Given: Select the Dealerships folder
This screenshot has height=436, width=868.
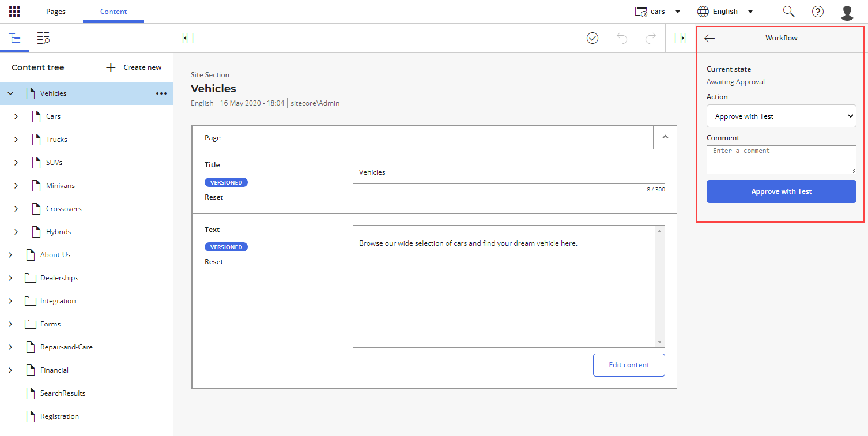Looking at the screenshot, I should click(59, 278).
